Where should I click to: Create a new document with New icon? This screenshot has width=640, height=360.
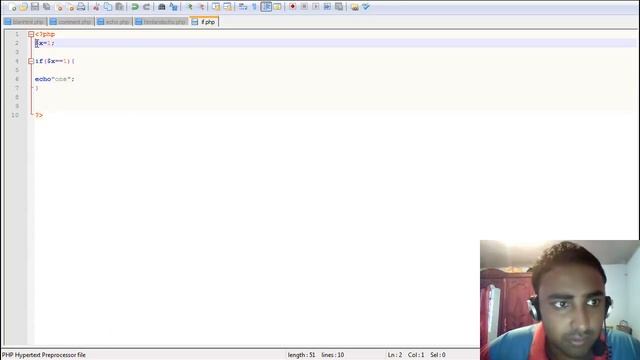coord(12,7)
